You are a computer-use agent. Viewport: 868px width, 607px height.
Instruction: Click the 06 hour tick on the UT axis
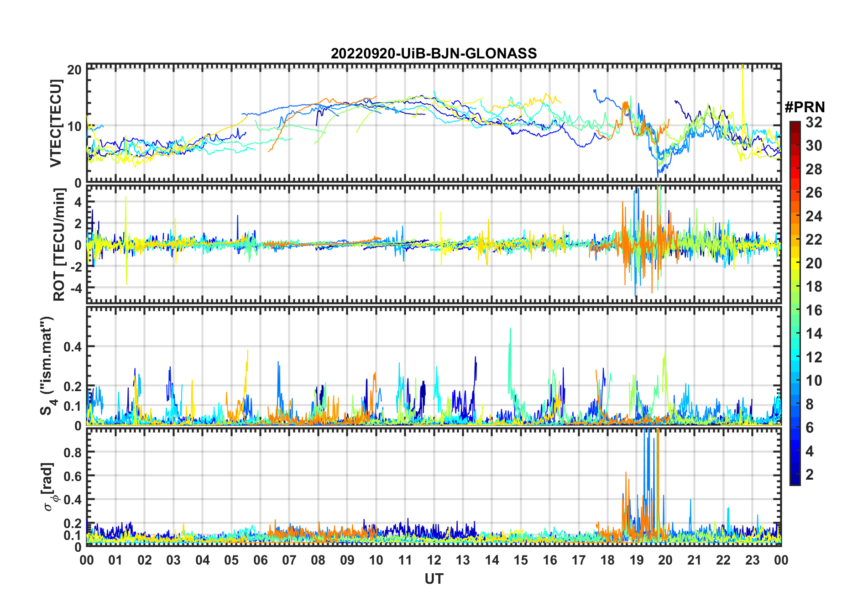pos(260,560)
